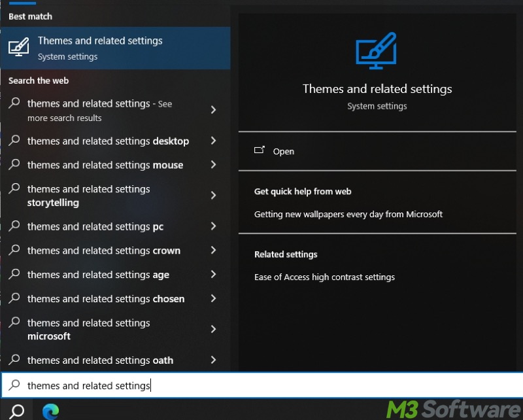
Task: Click the Open action in the preview pane
Action: click(377, 151)
